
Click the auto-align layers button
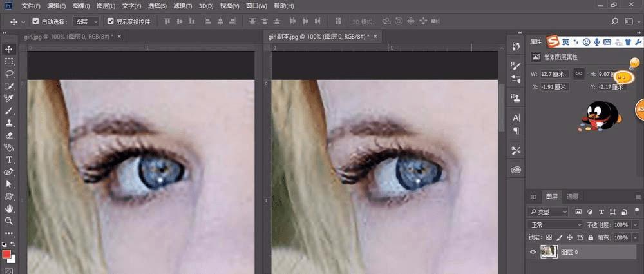[x=338, y=21]
